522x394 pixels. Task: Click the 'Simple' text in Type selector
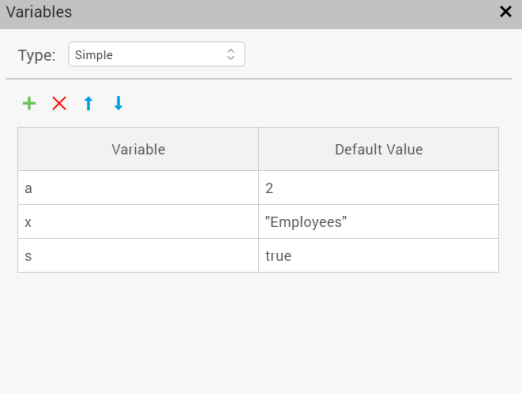coord(94,55)
